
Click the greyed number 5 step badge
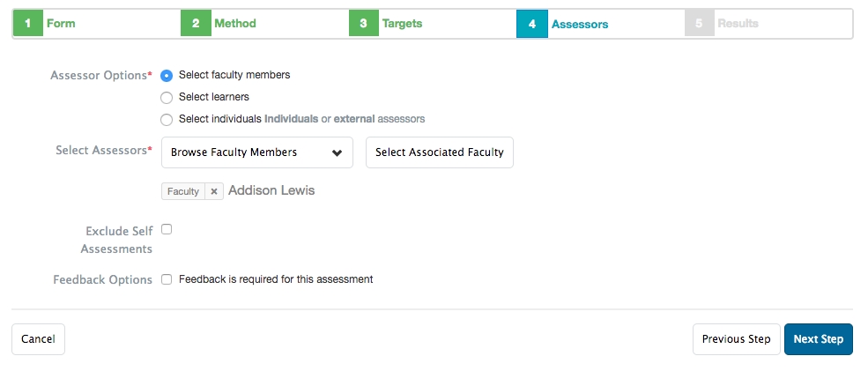(699, 24)
